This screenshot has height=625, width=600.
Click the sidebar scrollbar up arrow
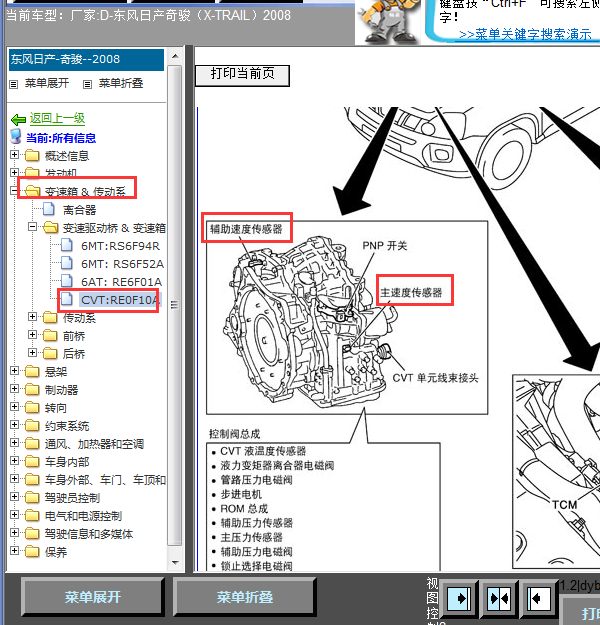(175, 56)
